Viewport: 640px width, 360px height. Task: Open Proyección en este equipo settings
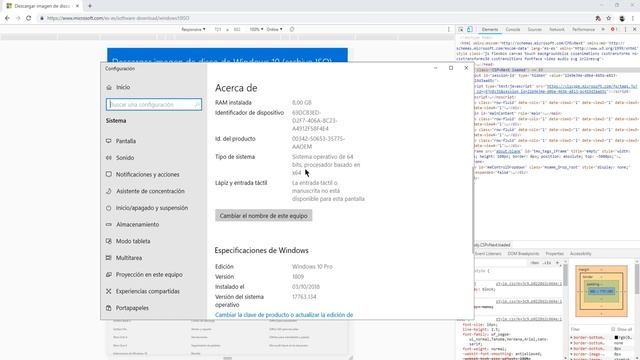click(x=149, y=275)
